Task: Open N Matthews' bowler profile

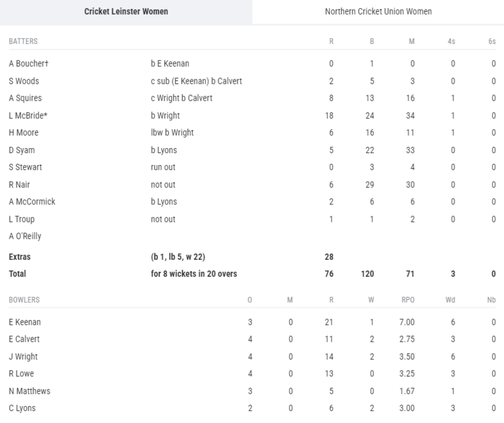Action: pos(29,391)
